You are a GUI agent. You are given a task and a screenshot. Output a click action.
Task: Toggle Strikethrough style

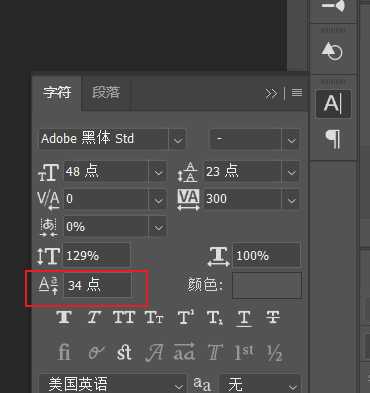coord(273,317)
